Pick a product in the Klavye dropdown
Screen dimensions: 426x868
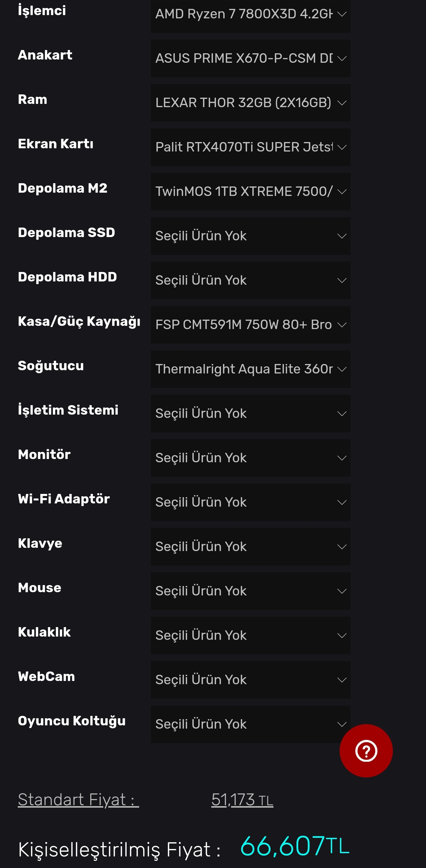pyautogui.click(x=250, y=547)
